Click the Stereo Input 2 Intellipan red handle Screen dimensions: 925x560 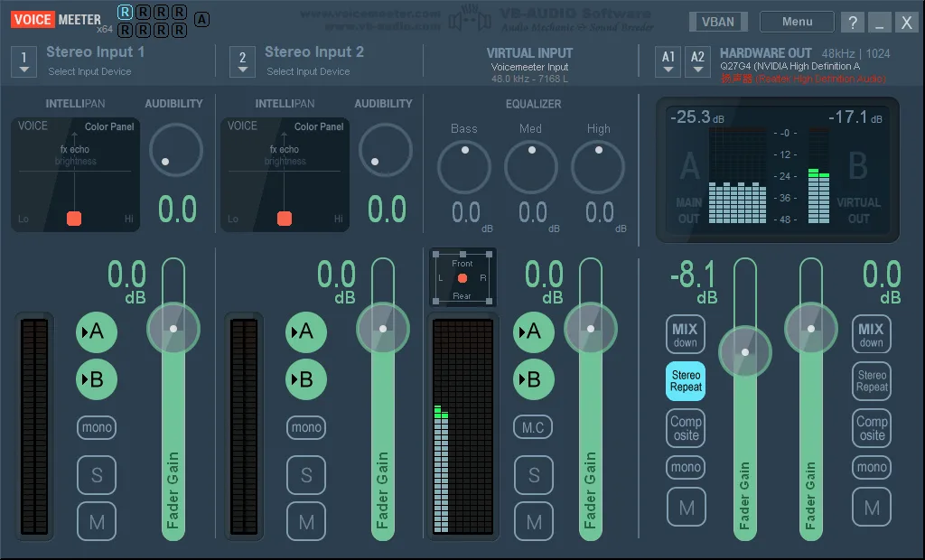pyautogui.click(x=285, y=219)
